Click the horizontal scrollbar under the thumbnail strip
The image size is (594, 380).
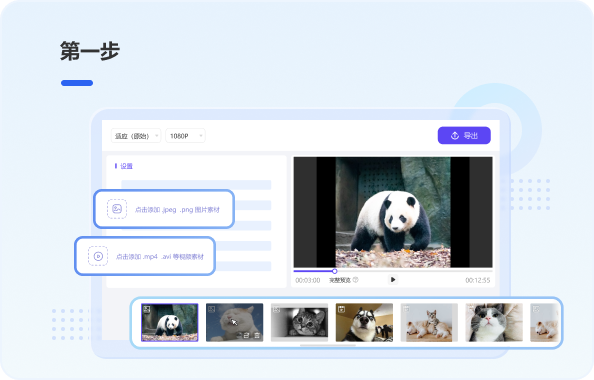[x=328, y=345]
